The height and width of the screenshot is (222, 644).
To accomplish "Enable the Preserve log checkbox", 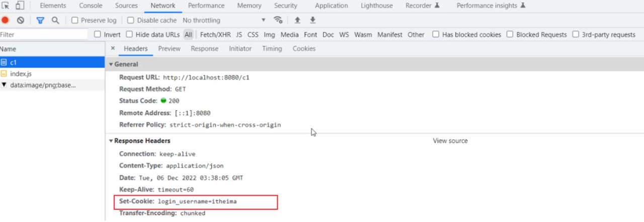I will pos(75,21).
